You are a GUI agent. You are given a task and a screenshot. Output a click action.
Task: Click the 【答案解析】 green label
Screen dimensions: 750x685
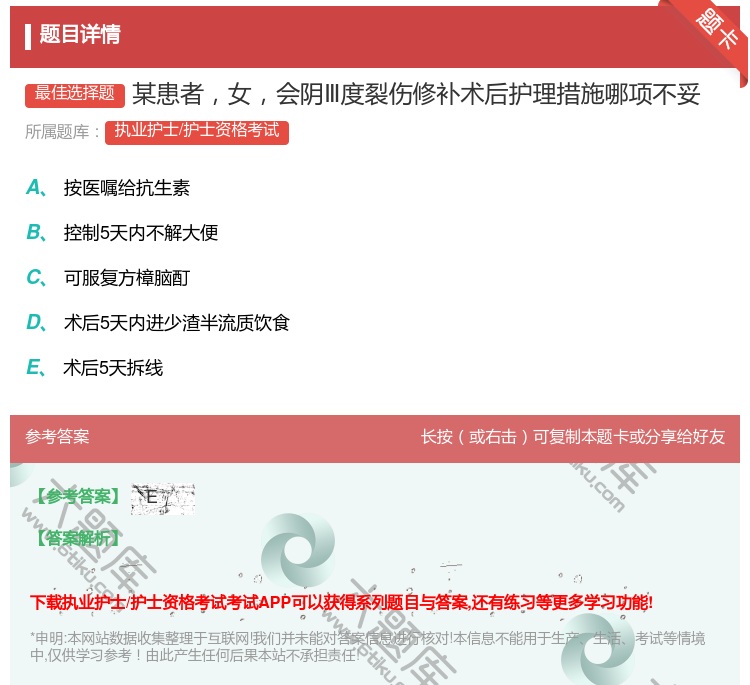click(x=78, y=538)
